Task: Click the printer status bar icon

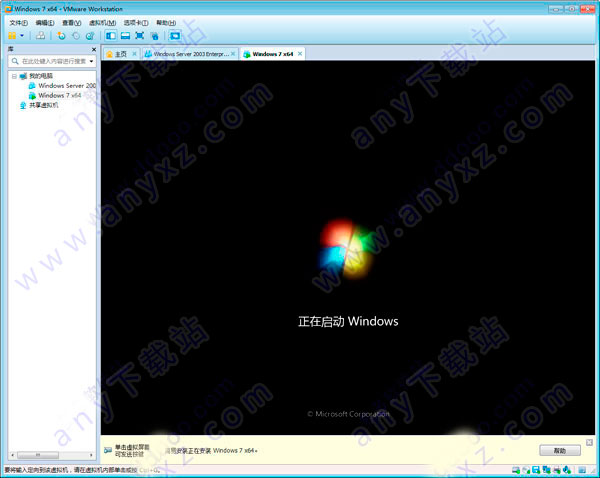Action: [557, 470]
